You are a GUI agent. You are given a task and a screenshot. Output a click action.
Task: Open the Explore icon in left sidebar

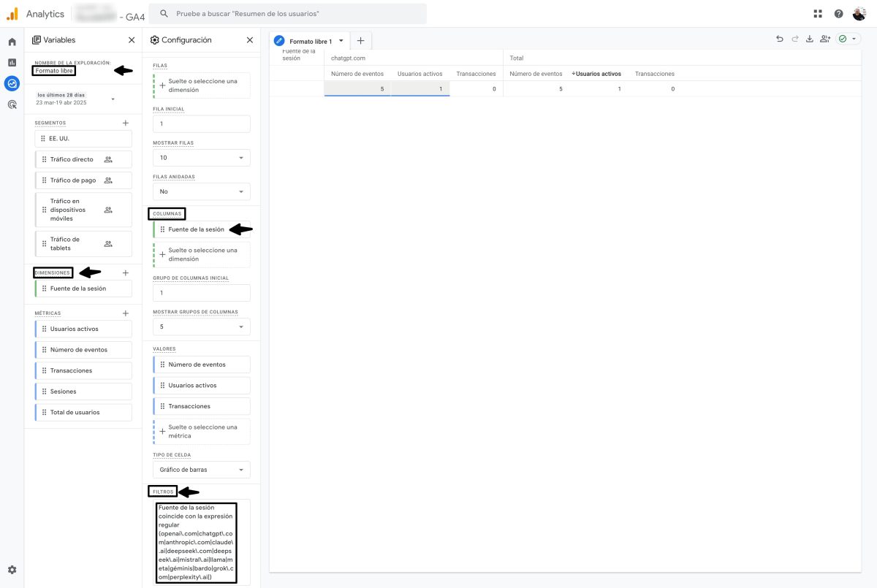tap(12, 83)
